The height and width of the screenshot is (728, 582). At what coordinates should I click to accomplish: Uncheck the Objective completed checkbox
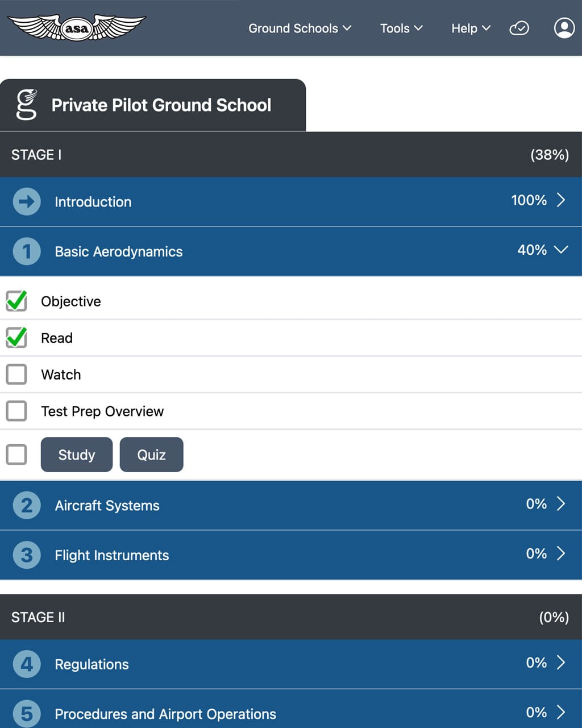coord(16,301)
